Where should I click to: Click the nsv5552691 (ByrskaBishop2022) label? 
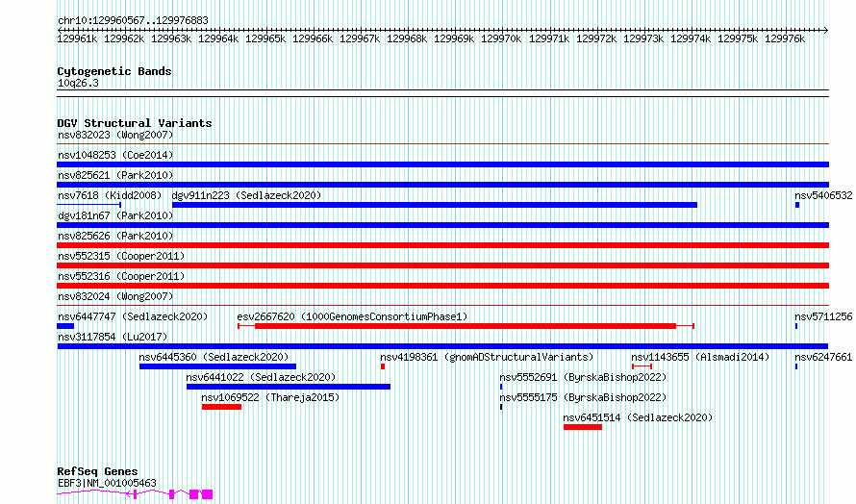point(583,377)
